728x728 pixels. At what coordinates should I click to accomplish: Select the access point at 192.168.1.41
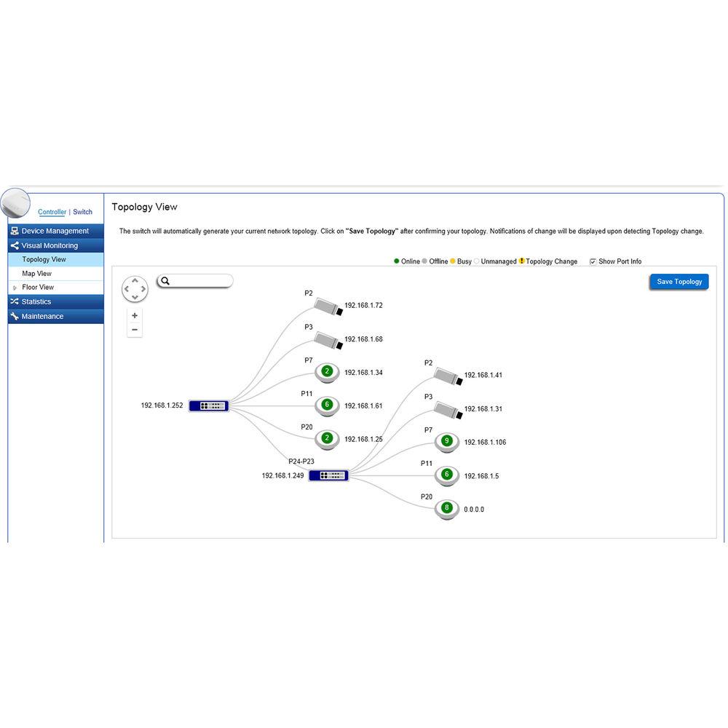pos(448,376)
